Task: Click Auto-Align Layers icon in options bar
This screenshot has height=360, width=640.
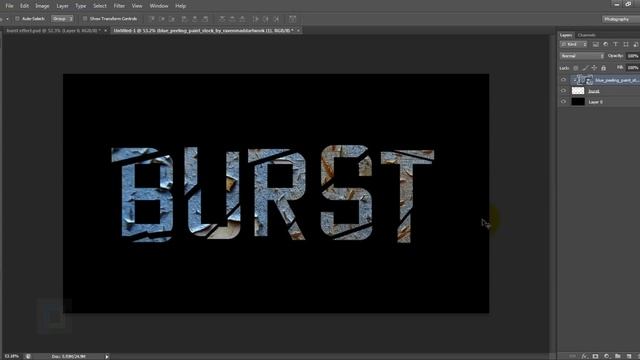Action: pyautogui.click(x=292, y=19)
